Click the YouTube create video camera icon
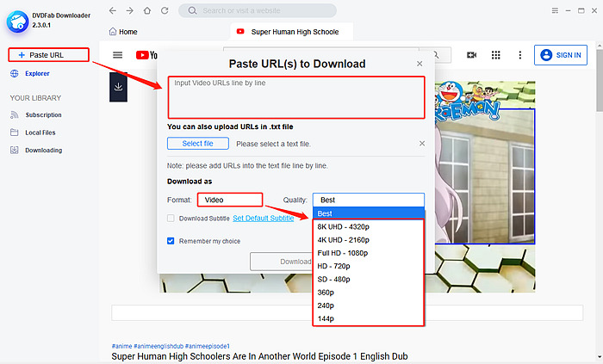 [x=472, y=55]
